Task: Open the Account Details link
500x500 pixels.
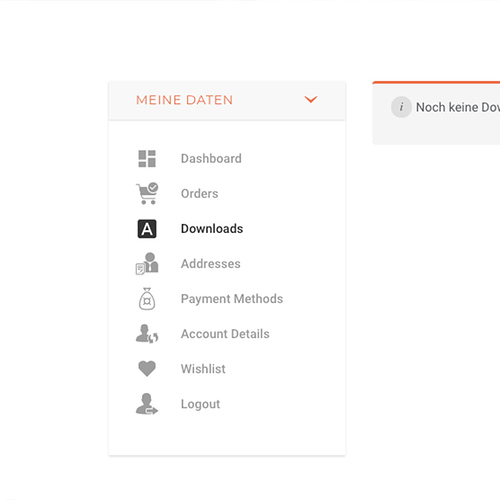Action: pos(225,334)
